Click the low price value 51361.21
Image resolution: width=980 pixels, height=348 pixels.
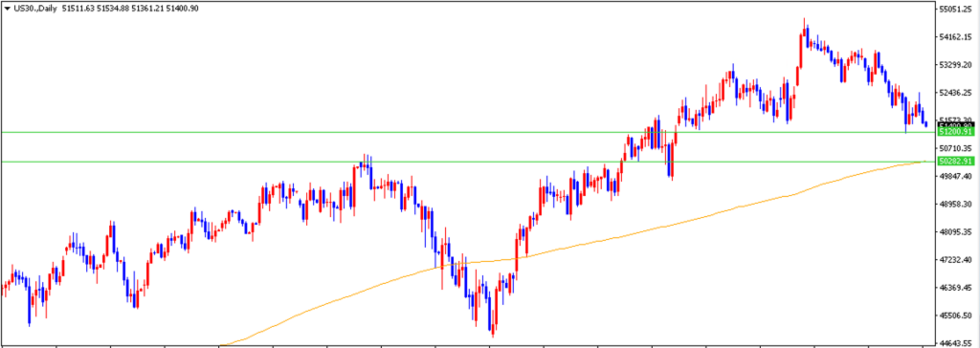point(146,10)
